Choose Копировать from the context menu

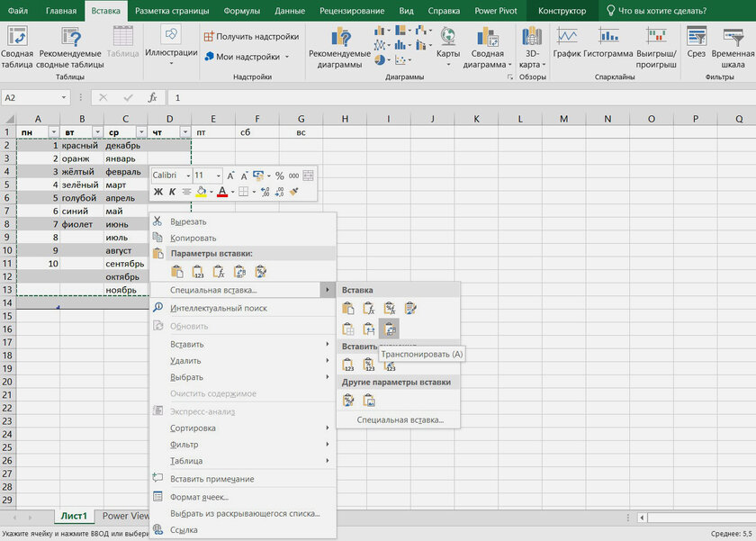193,239
